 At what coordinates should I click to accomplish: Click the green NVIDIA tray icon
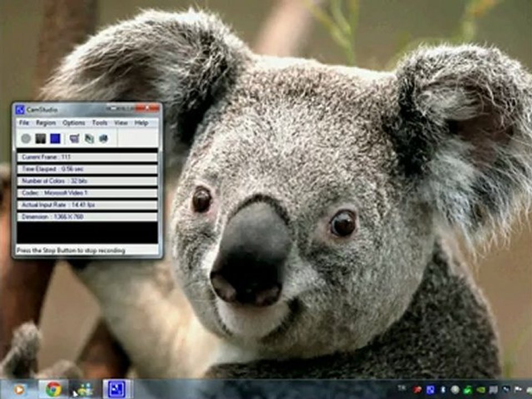click(x=480, y=390)
